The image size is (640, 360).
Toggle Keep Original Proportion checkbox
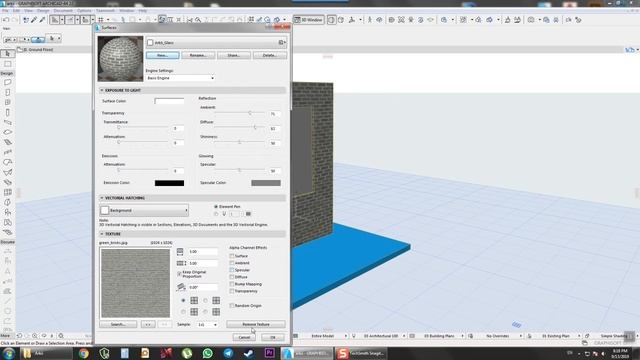tap(180, 273)
